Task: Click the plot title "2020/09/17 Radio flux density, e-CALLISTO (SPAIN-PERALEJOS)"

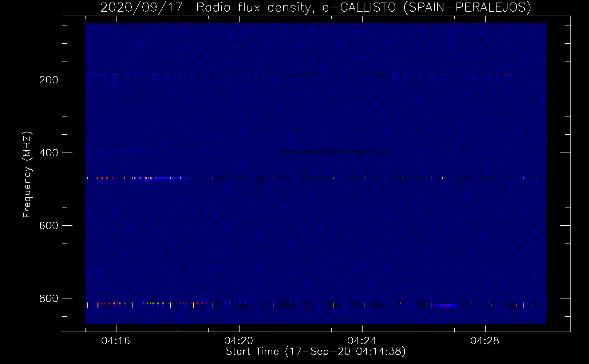Action: pyautogui.click(x=316, y=7)
